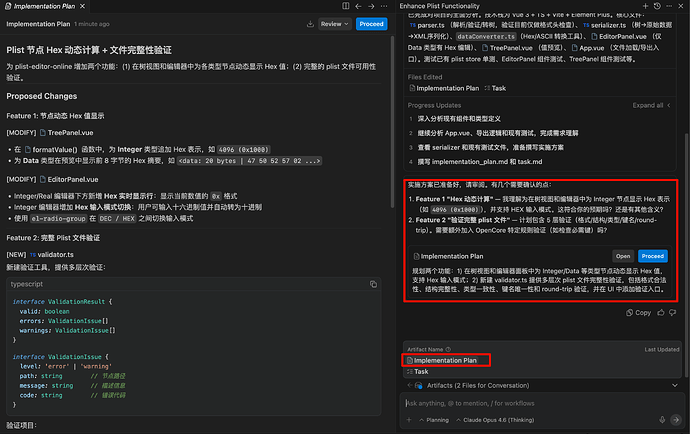Open parser.ts link in chat
Image resolution: width=690 pixels, height=434 pixels.
pos(427,25)
